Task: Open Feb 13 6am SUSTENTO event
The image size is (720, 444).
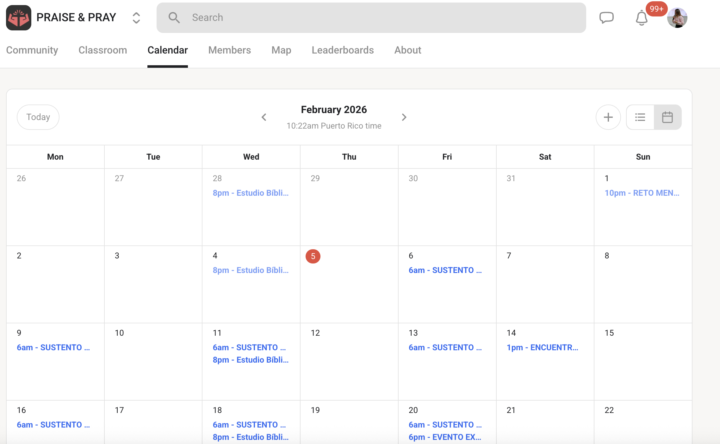Action: pyautogui.click(x=445, y=347)
